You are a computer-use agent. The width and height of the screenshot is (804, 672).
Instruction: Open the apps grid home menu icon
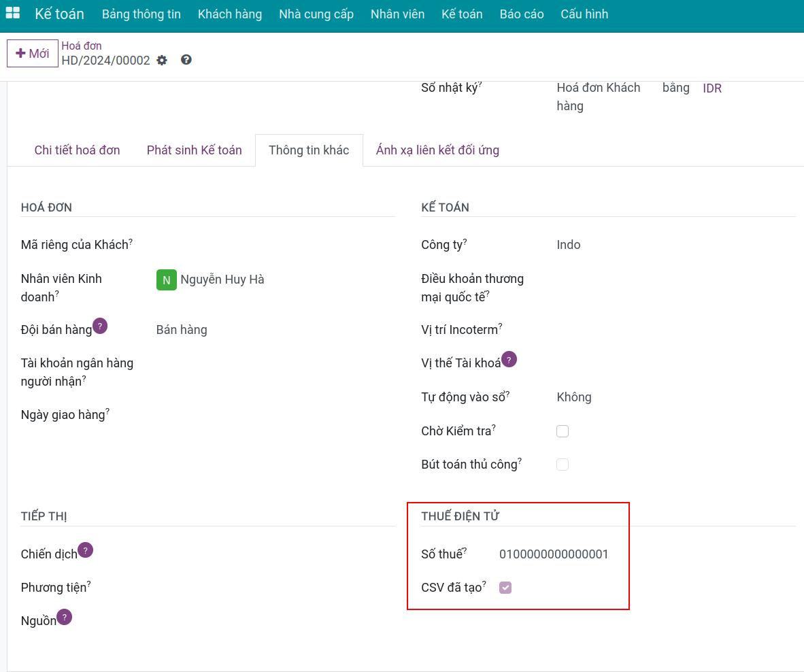point(12,14)
